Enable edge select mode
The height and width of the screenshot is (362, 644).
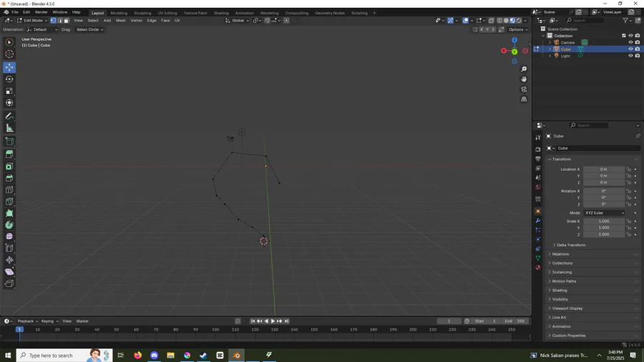(60, 21)
